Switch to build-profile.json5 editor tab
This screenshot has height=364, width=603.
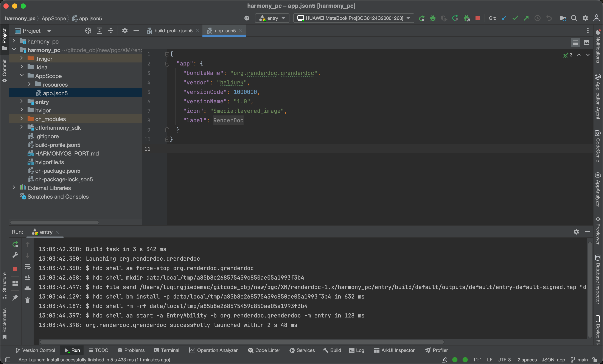pyautogui.click(x=173, y=31)
